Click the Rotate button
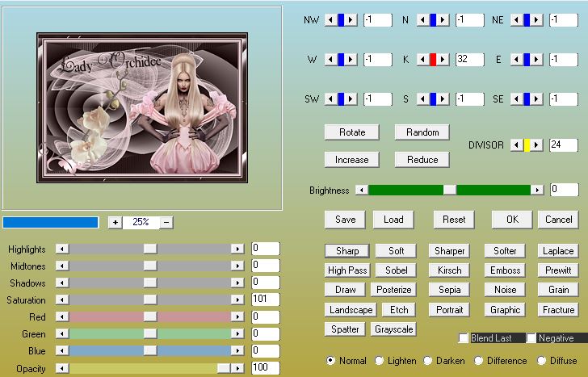588x377 pixels. [352, 132]
